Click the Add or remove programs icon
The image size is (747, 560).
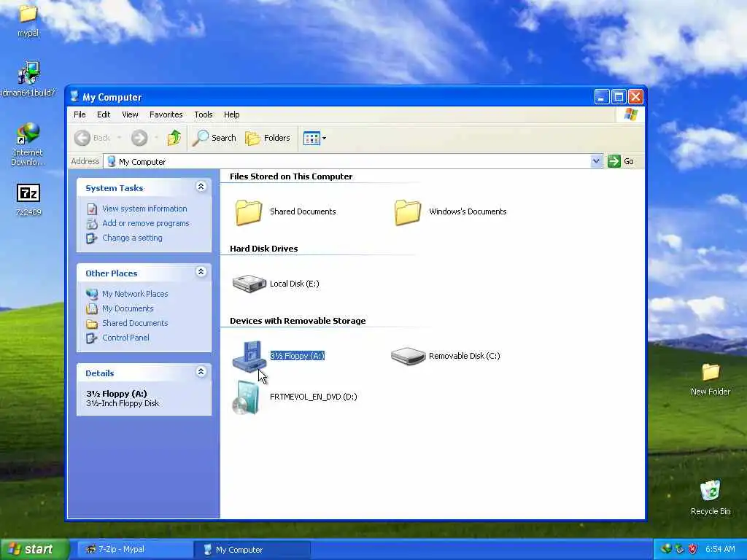[x=92, y=223]
